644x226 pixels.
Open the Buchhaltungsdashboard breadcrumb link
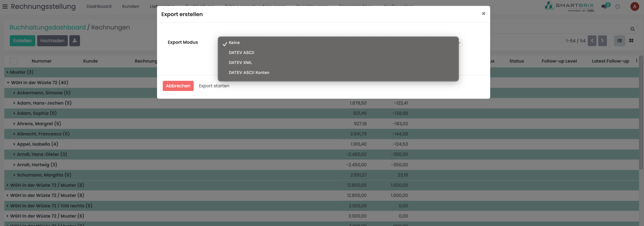(x=48, y=27)
